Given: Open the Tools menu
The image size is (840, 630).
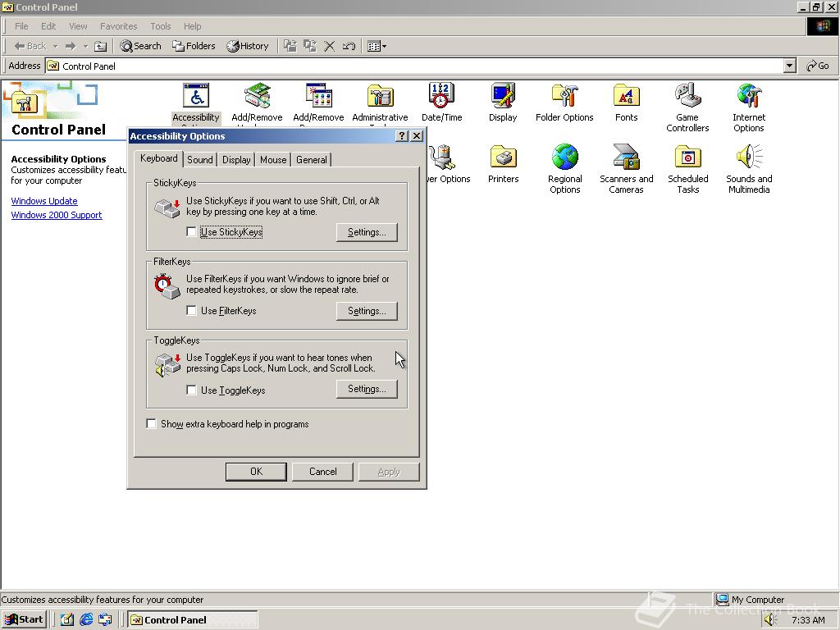Looking at the screenshot, I should click(160, 26).
